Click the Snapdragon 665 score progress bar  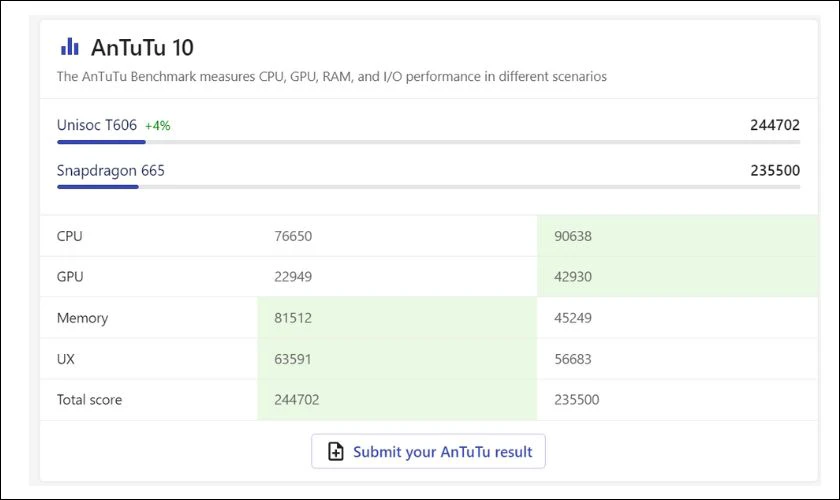pyautogui.click(x=428, y=187)
